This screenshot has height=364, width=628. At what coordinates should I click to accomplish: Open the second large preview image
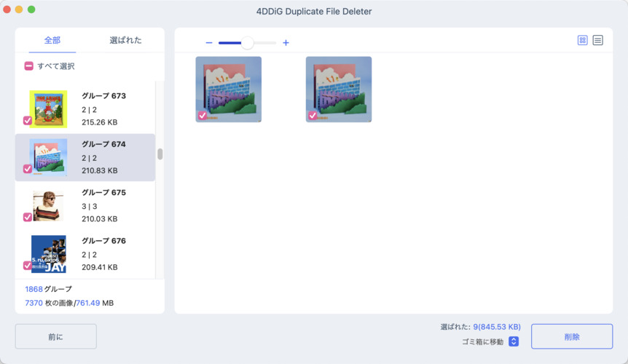coord(339,90)
